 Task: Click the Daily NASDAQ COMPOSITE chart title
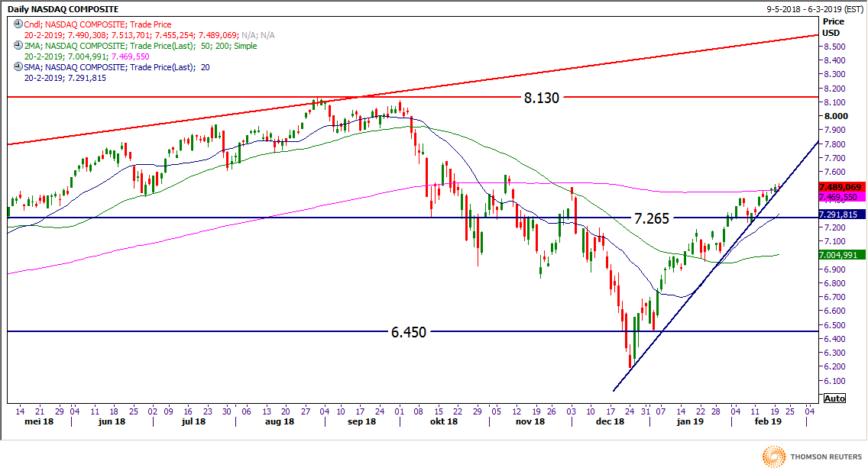63,8
